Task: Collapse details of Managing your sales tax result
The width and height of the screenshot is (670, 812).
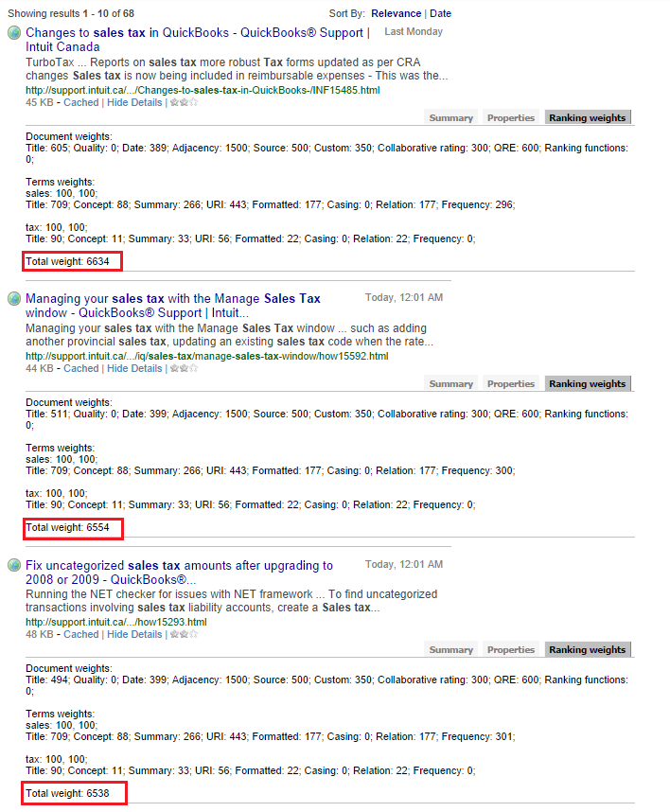Action: 134,368
